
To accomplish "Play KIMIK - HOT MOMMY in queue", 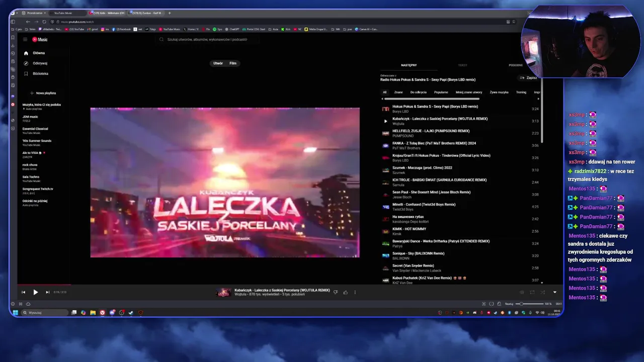I will pos(460,231).
